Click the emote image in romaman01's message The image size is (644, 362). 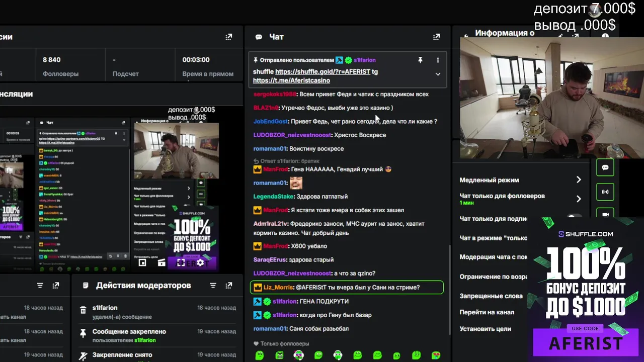click(295, 183)
